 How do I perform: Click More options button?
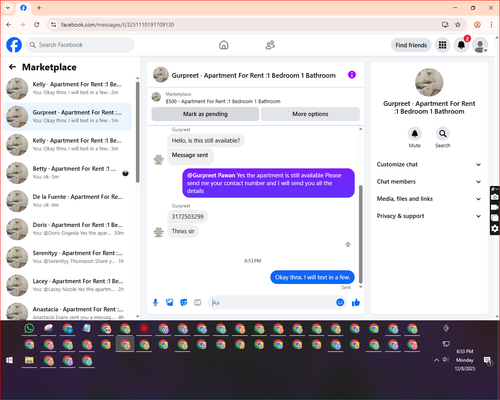310,114
